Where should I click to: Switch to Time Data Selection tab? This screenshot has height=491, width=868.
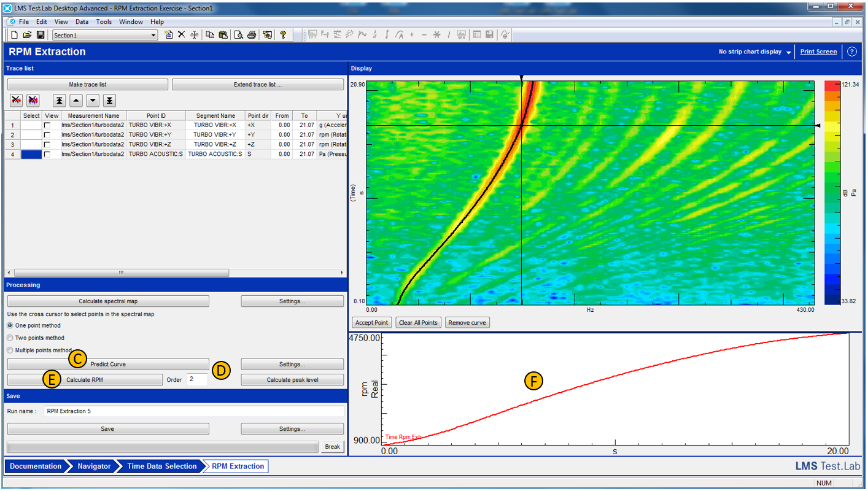tap(162, 466)
